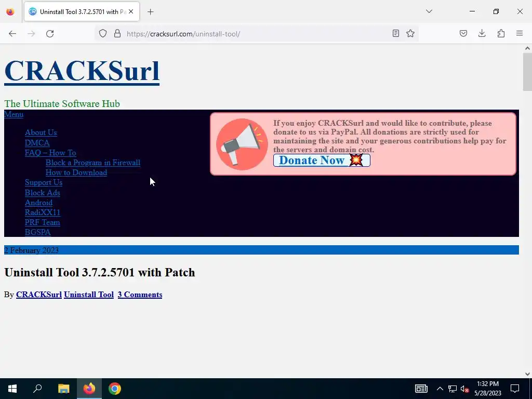The height and width of the screenshot is (399, 532).
Task: Open a new tab with the plus button
Action: 151,12
